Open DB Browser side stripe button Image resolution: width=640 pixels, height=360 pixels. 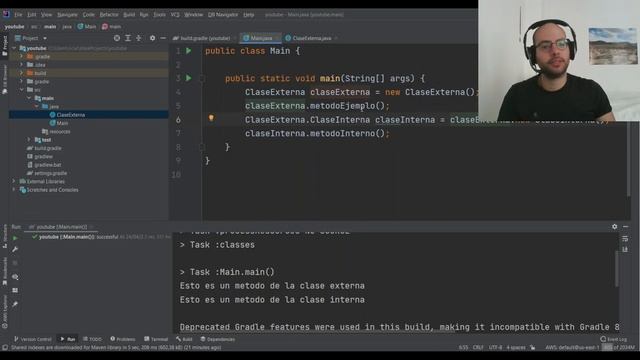(x=4, y=79)
